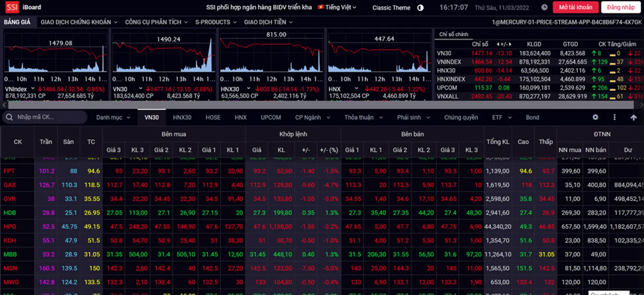Click the UPCOM row in index table
This screenshot has width=644, height=295.
[x=539, y=88]
